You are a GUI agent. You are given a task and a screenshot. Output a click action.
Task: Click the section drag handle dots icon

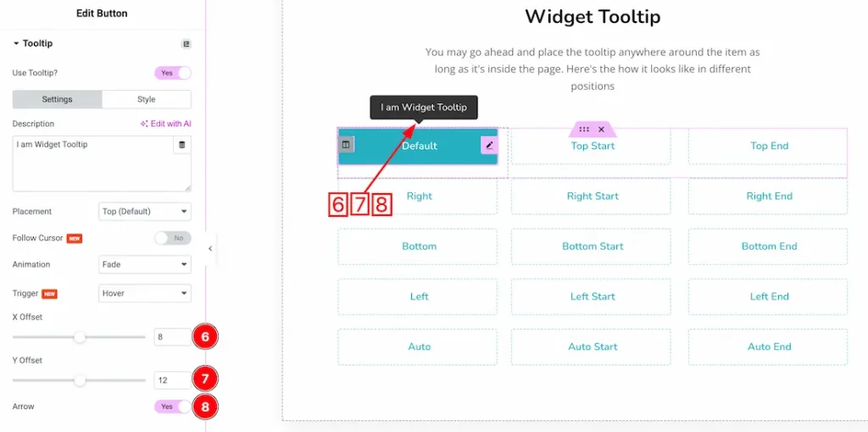click(584, 130)
